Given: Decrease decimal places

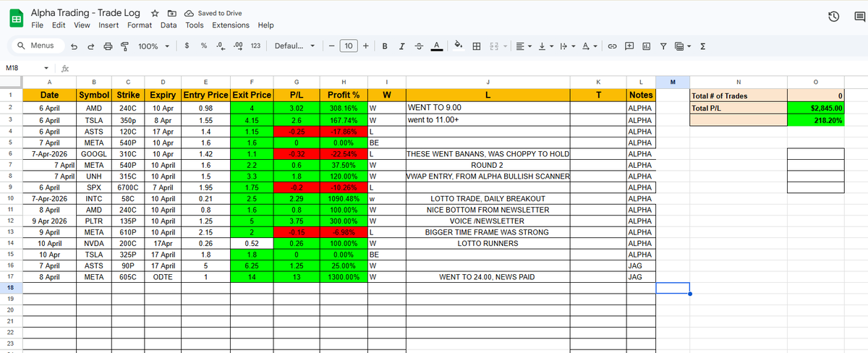Looking at the screenshot, I should [220, 46].
